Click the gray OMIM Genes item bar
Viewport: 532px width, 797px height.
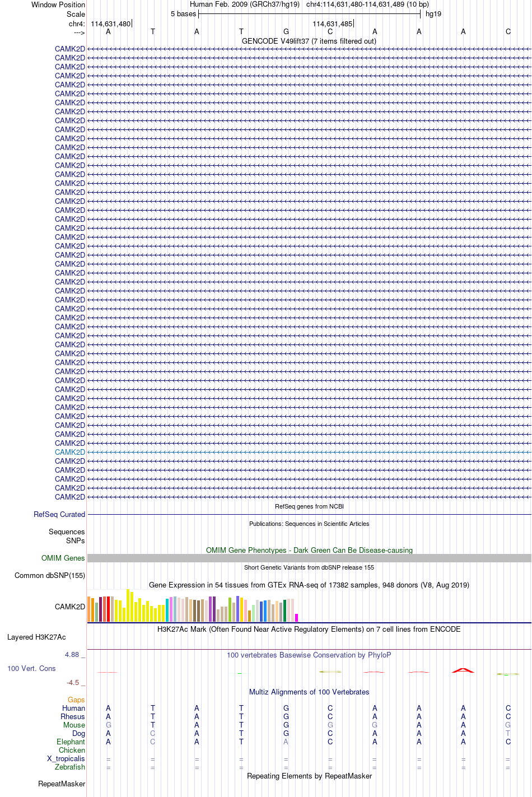tap(309, 558)
